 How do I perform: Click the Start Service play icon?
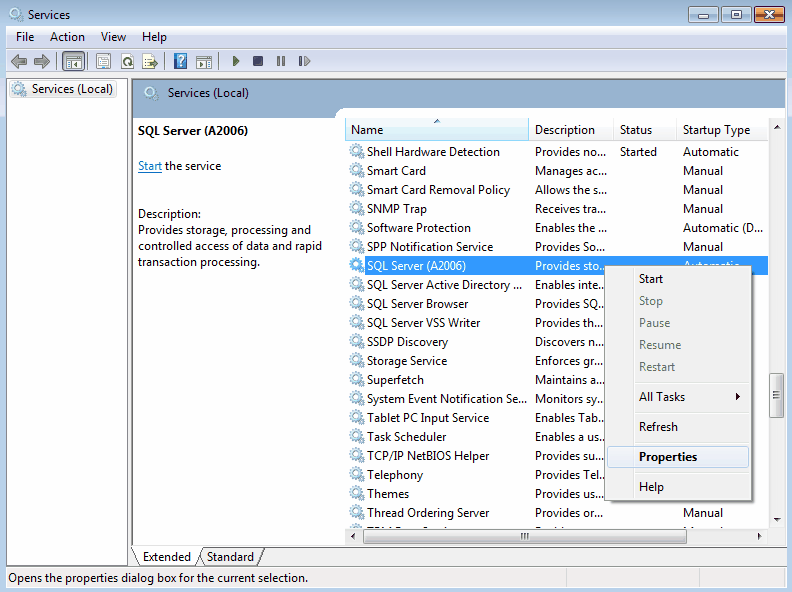pos(236,62)
